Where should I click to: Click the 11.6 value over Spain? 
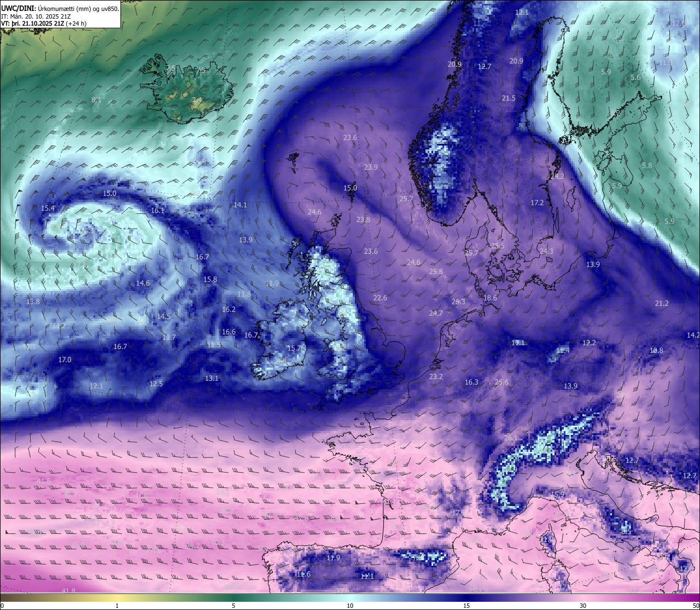pyautogui.click(x=304, y=574)
